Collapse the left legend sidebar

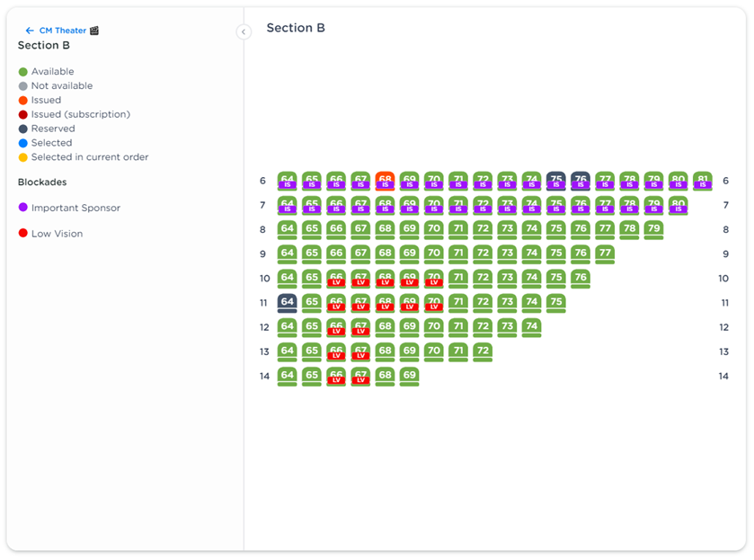point(244,32)
